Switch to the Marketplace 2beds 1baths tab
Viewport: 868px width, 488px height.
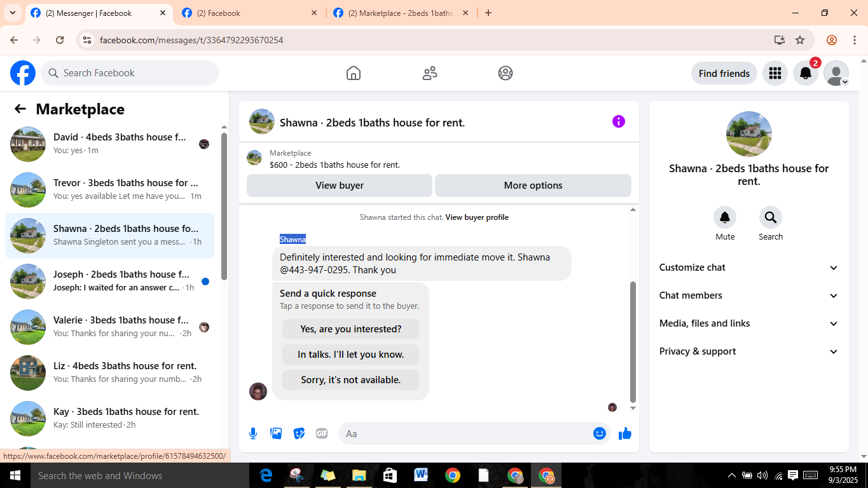[x=401, y=13]
